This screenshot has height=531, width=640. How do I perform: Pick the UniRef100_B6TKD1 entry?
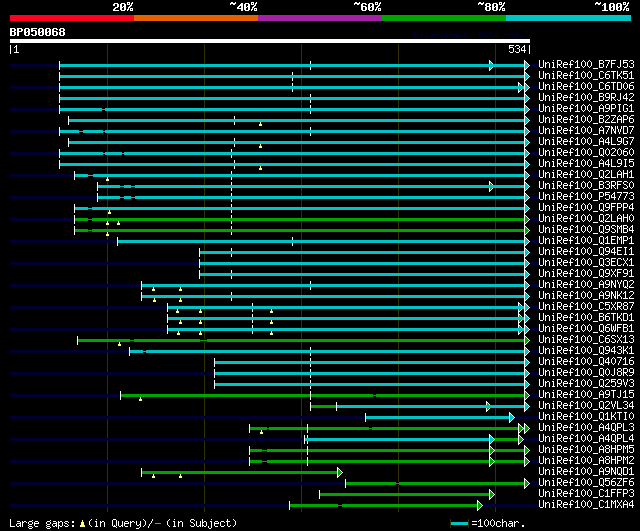586,318
